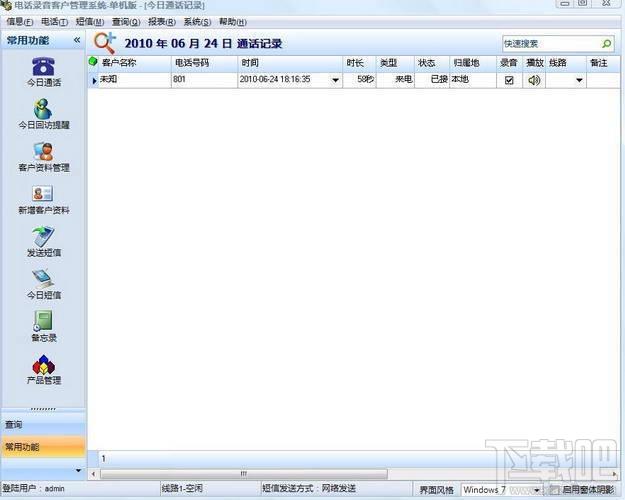This screenshot has width=625, height=500.
Task: Open 短信(M) menu
Action: pos(90,22)
